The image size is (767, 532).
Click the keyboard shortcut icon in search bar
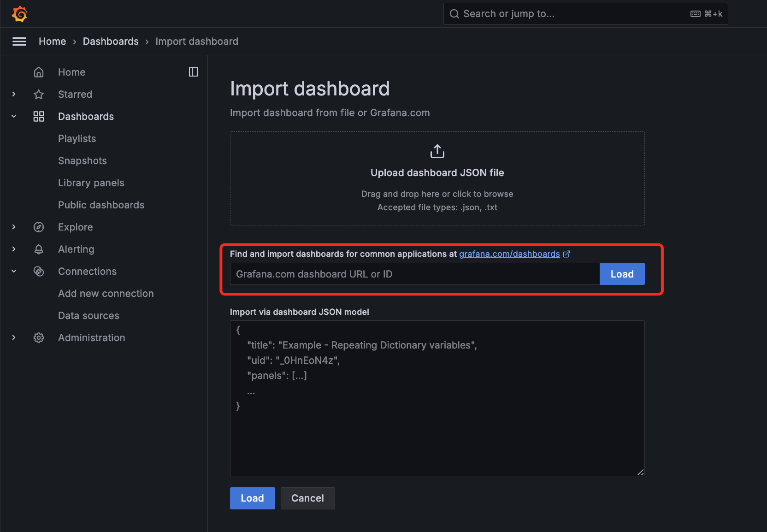point(696,14)
